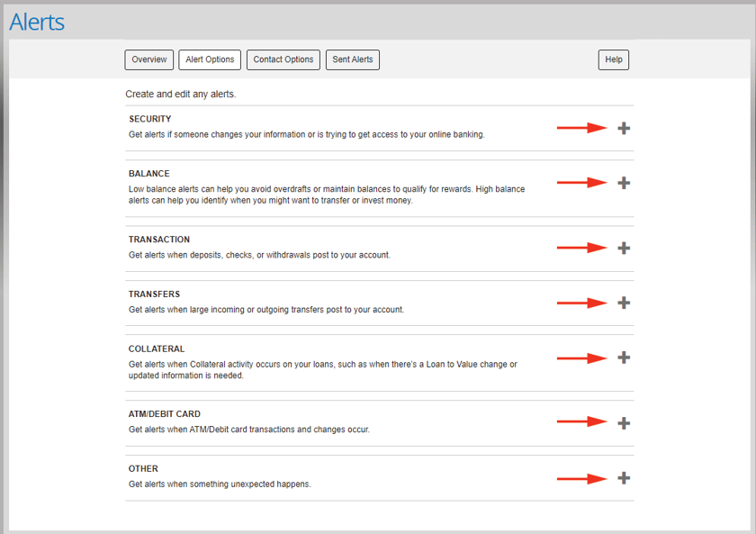Open the TRANSACTION alerts plus icon
Image resolution: width=756 pixels, height=534 pixels.
pos(624,248)
